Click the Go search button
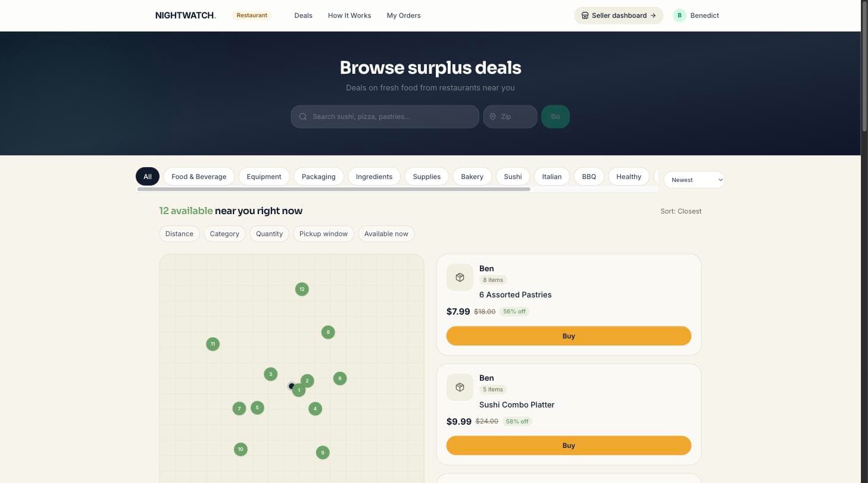Viewport: 868px width, 483px height. click(555, 117)
